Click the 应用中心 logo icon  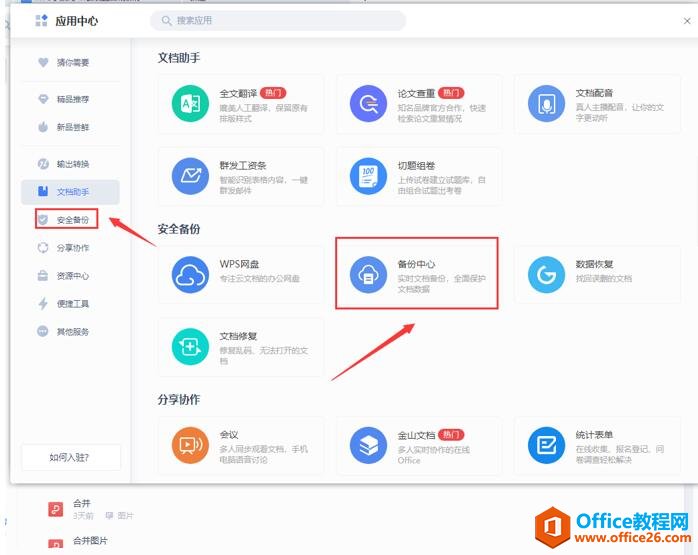(x=41, y=20)
